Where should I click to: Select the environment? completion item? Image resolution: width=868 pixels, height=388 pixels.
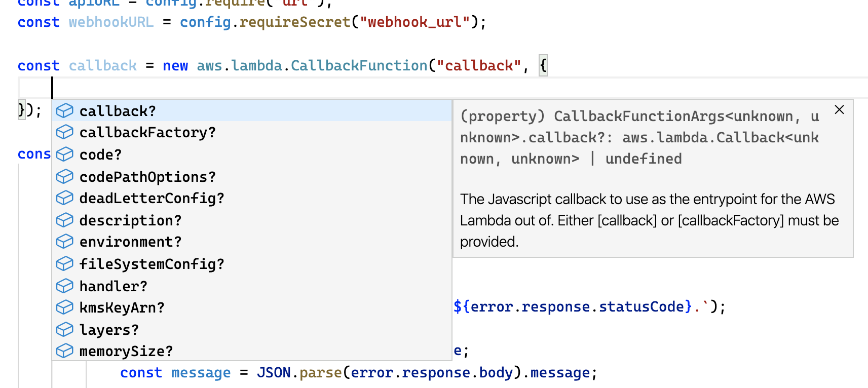click(x=252, y=242)
